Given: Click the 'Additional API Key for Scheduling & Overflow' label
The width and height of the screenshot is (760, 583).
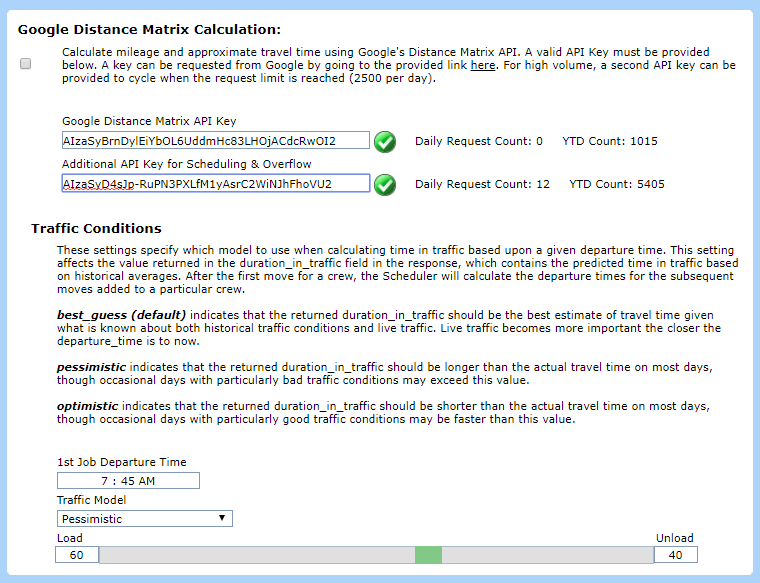Looking at the screenshot, I should pos(187,164).
